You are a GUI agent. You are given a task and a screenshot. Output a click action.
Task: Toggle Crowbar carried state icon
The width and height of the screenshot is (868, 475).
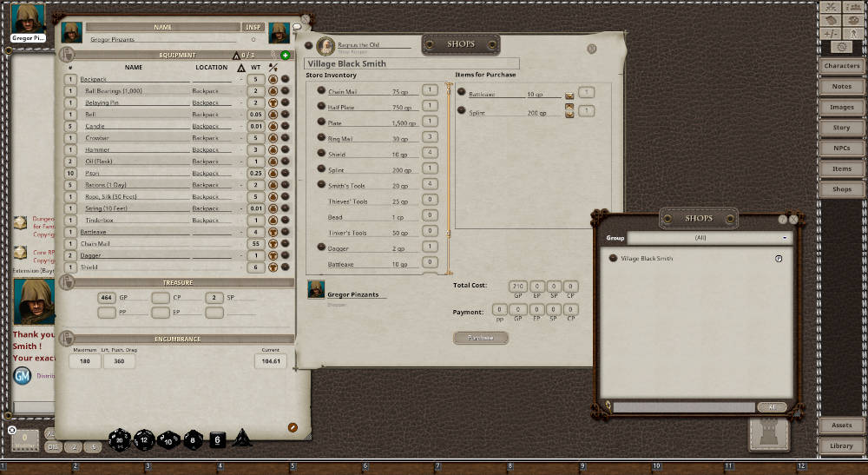pos(273,138)
